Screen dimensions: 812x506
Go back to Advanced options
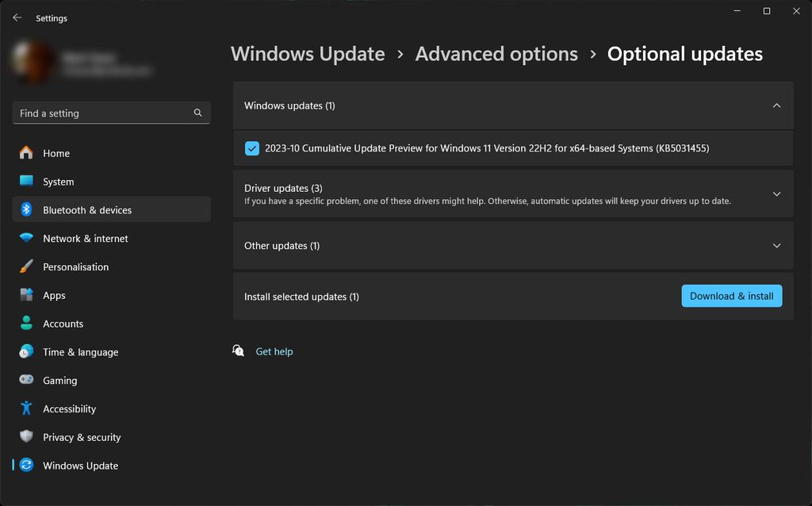(x=496, y=54)
